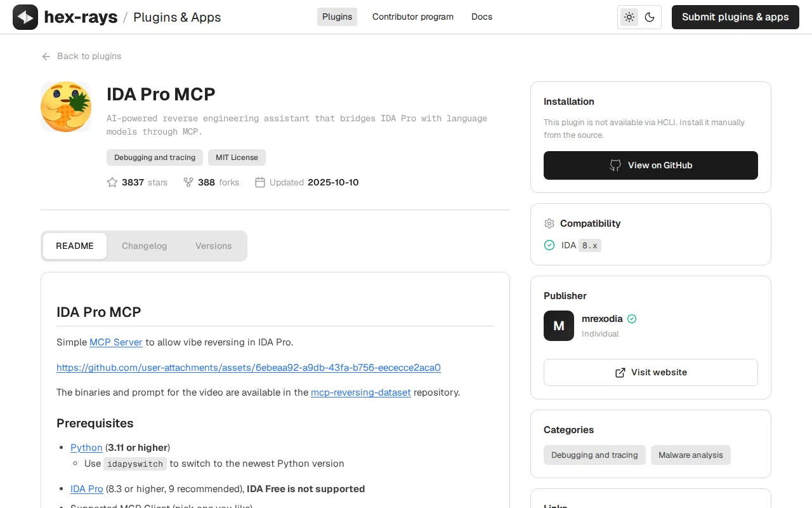Click the Visit website button
812x508 pixels.
click(x=651, y=373)
